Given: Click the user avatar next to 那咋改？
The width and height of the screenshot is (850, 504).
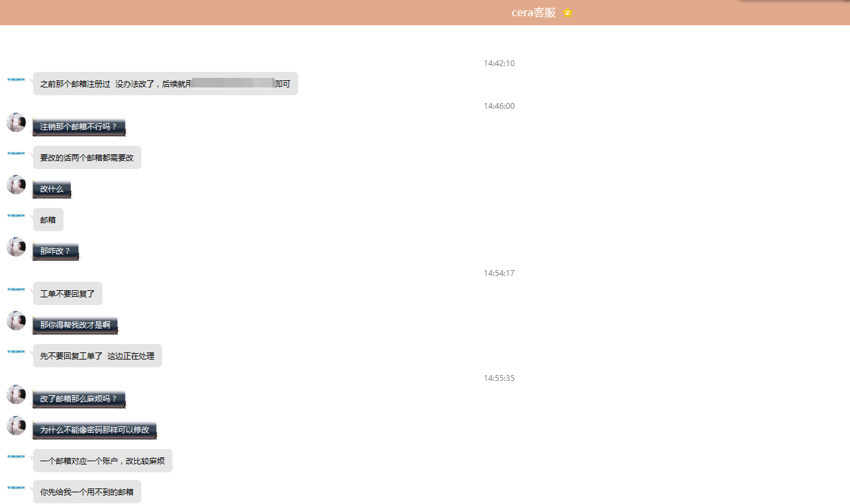Looking at the screenshot, I should 16,247.
